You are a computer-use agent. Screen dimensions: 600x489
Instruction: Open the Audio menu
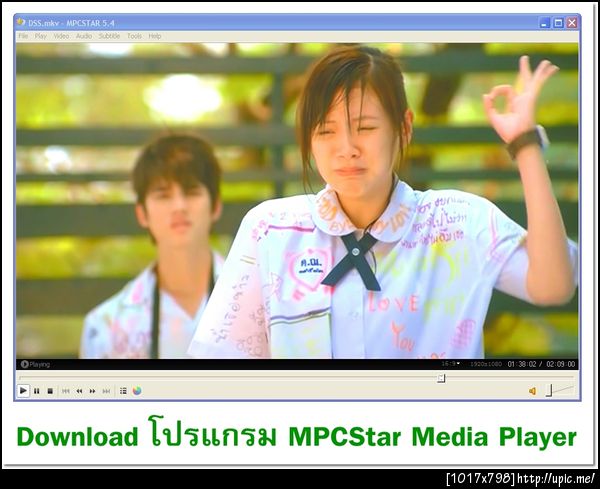(84, 36)
